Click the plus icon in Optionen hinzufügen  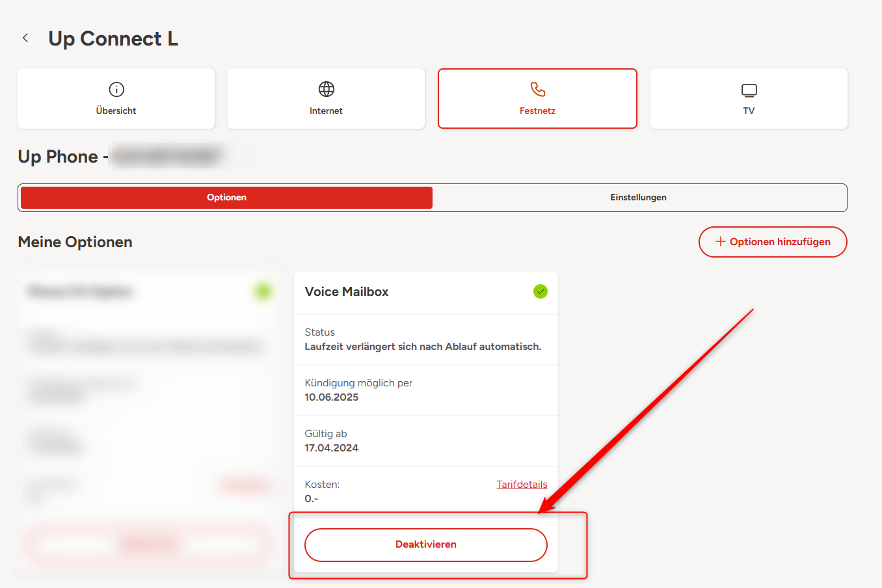coord(720,242)
